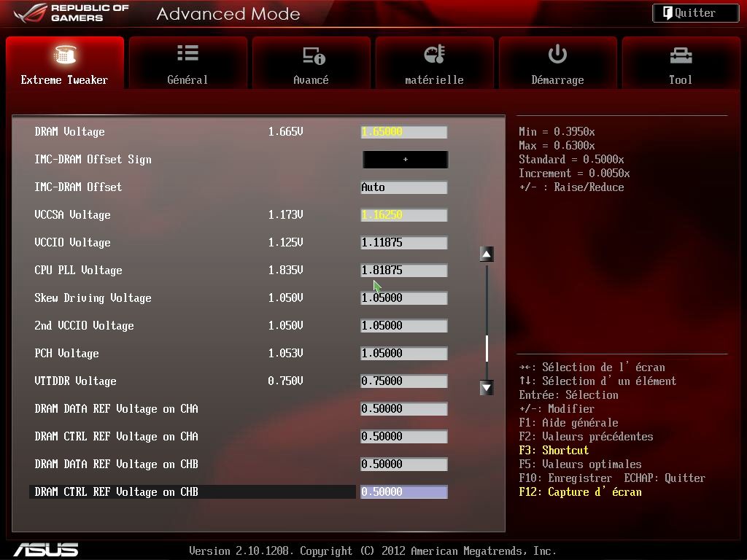Screen dimensions: 747x560
Task: Go to the Démarrage boot tab
Action: click(x=558, y=63)
